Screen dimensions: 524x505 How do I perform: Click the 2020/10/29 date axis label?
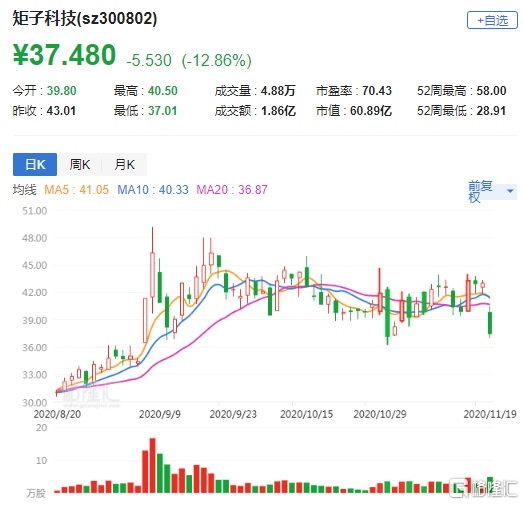pos(380,414)
